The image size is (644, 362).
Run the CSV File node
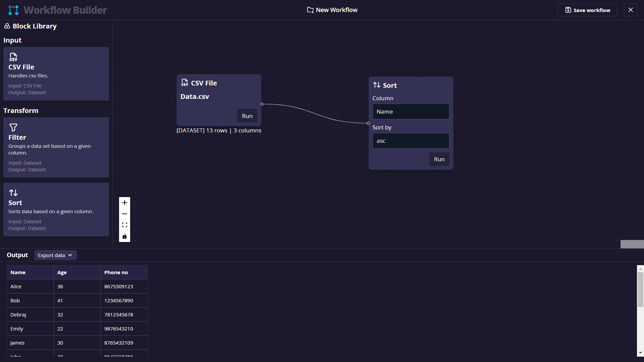247,116
